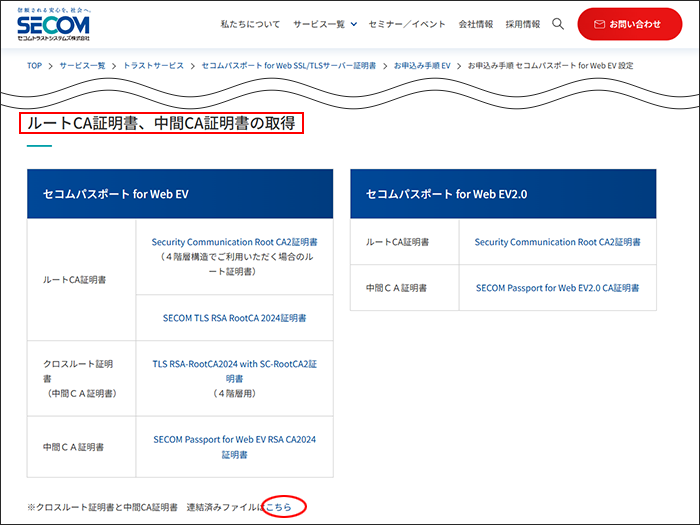Click セコムパスポート for Web SSL/TLS breadcrumb
This screenshot has height=525, width=700.
[x=288, y=66]
